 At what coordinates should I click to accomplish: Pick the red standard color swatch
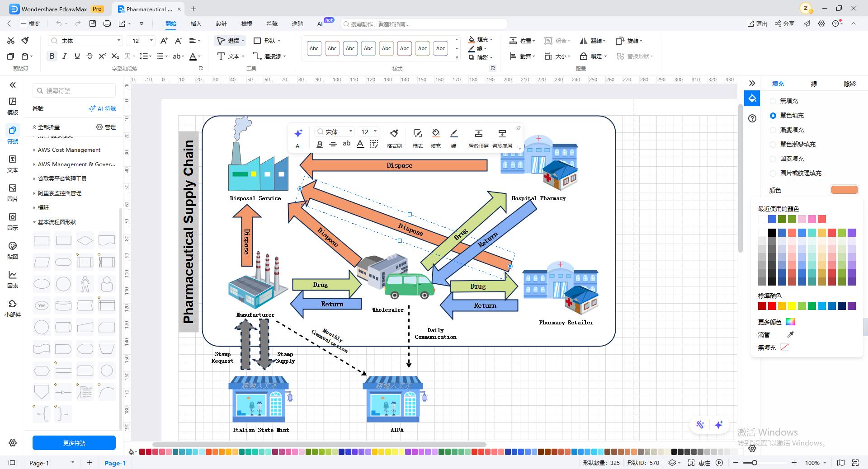click(772, 306)
